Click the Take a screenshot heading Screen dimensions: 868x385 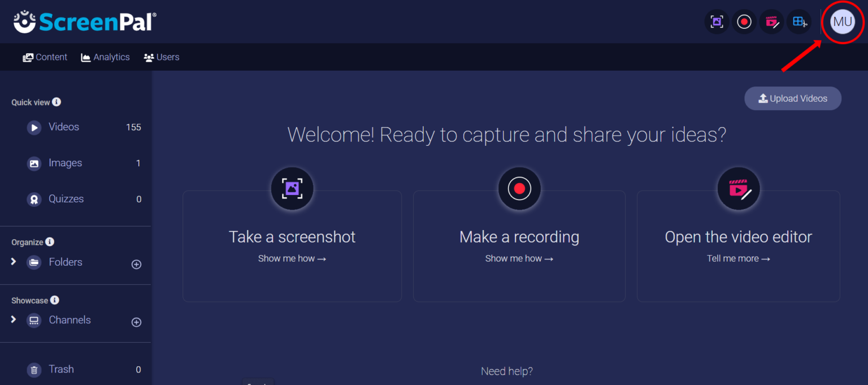pos(292,236)
